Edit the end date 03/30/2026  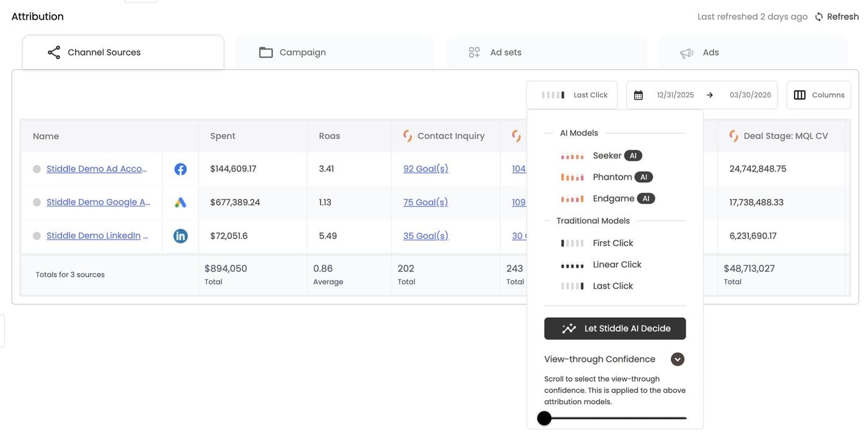click(750, 95)
